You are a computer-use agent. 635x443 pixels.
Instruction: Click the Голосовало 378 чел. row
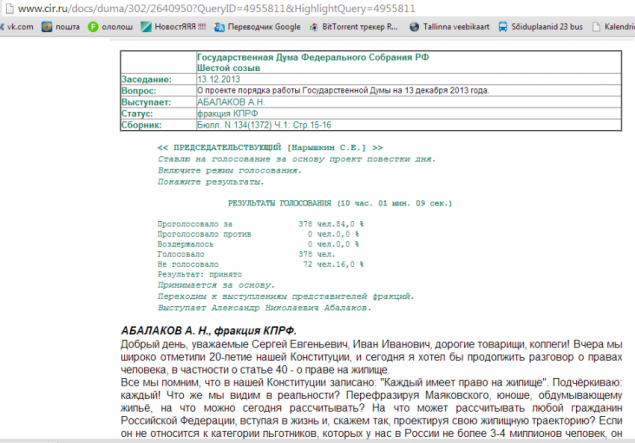click(x=246, y=254)
